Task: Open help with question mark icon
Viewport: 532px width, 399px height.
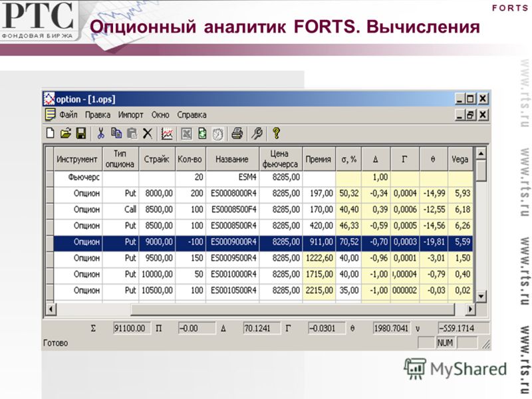Action: pyautogui.click(x=276, y=134)
